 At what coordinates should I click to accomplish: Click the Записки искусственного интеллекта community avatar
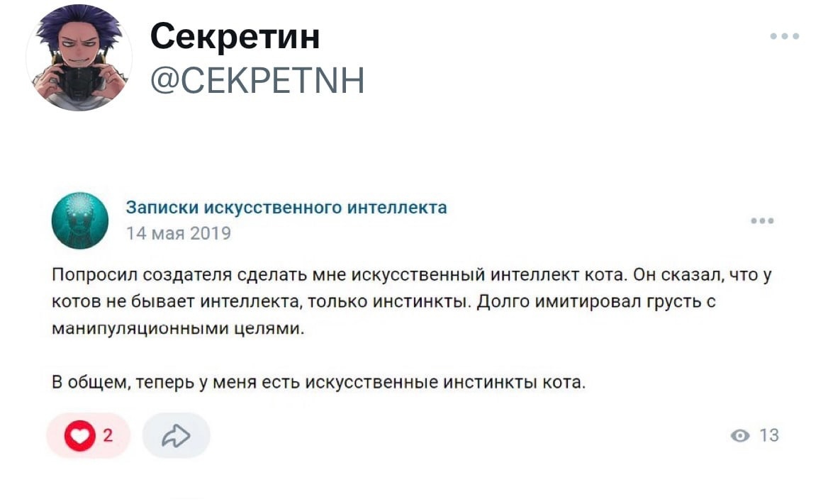tap(80, 220)
